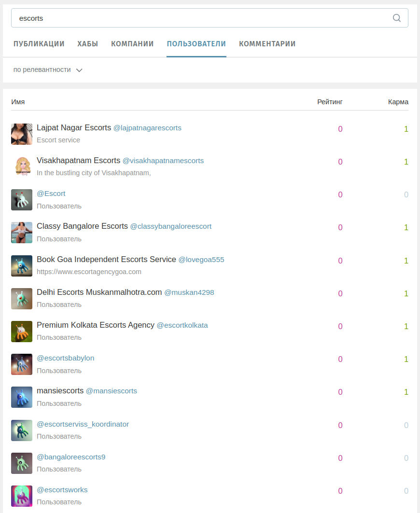Click the rating 0 for Lajpat Nagar Escorts

pos(340,129)
